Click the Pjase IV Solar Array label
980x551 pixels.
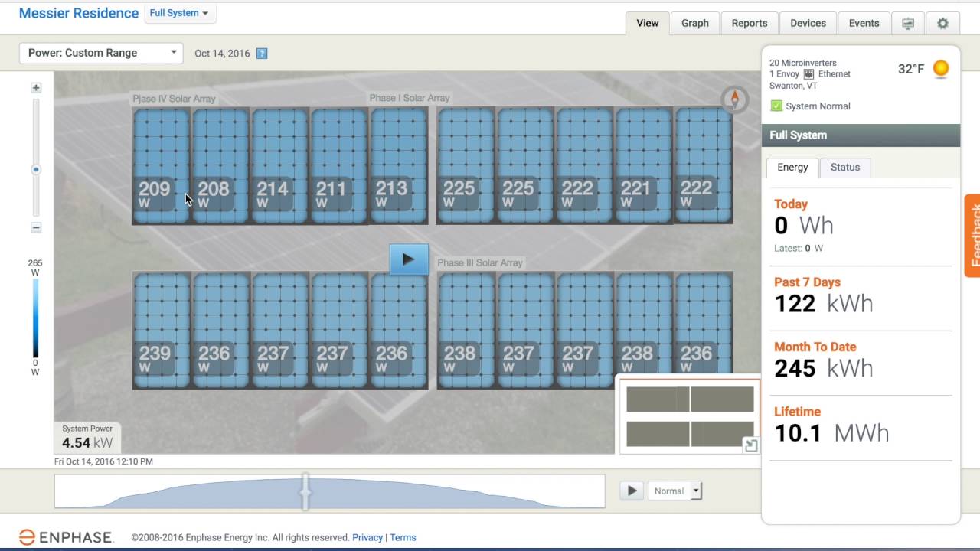174,99
